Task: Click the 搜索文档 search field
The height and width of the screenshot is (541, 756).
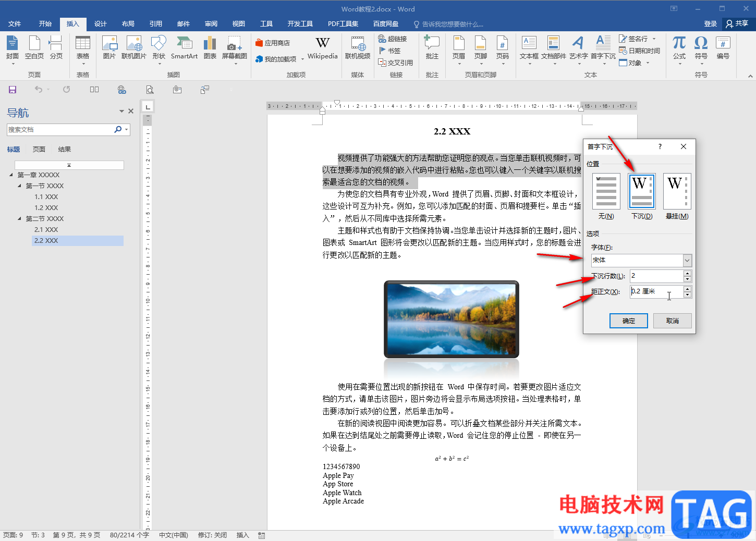Action: [60, 130]
